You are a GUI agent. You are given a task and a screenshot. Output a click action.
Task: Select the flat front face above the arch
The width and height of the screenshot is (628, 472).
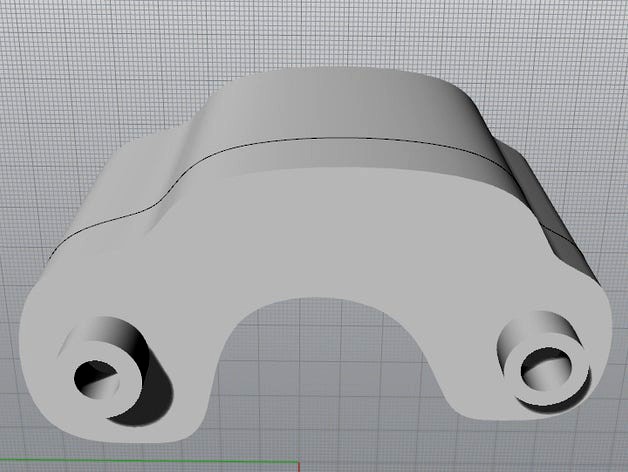[330, 230]
